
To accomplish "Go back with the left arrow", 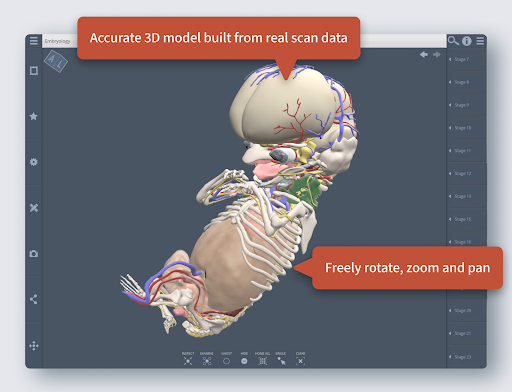I will click(x=424, y=54).
